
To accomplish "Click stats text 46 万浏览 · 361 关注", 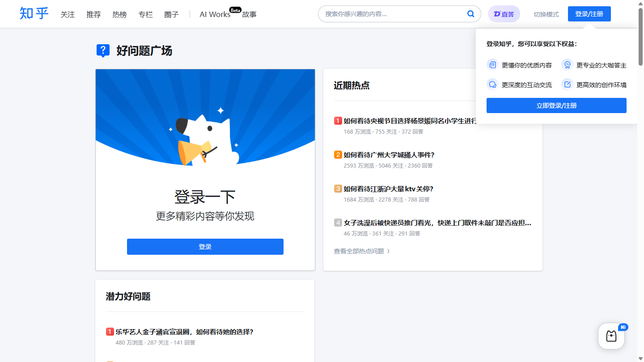I will [382, 233].
